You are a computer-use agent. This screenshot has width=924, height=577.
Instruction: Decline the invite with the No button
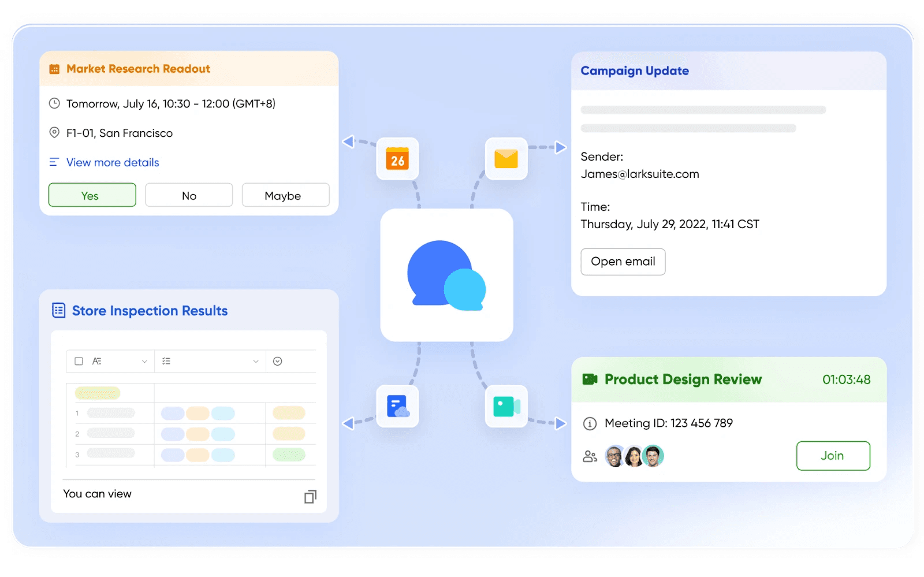pos(189,195)
